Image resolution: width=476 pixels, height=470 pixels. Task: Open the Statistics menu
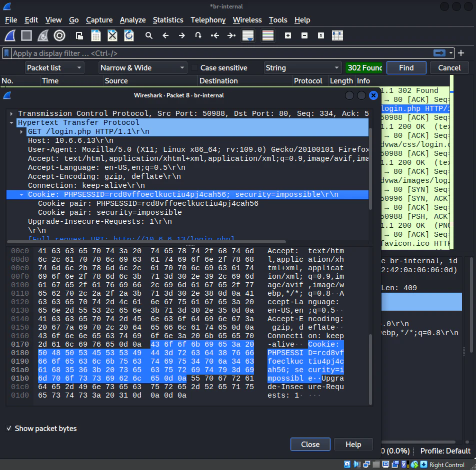pos(168,20)
